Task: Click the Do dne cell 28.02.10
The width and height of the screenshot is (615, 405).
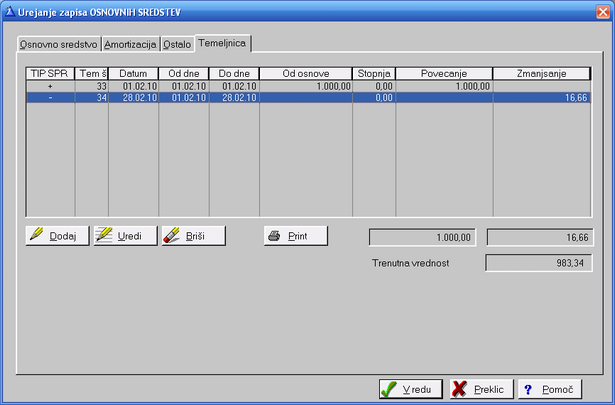Action: (234, 98)
